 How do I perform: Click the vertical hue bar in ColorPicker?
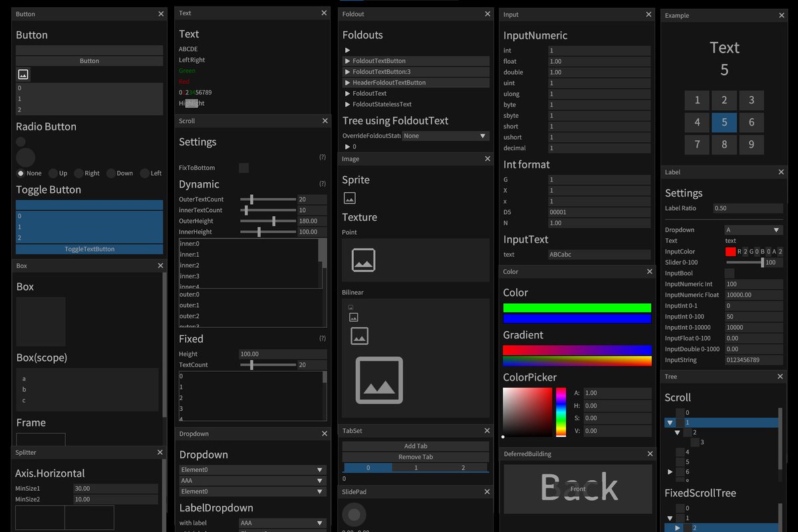pyautogui.click(x=561, y=412)
